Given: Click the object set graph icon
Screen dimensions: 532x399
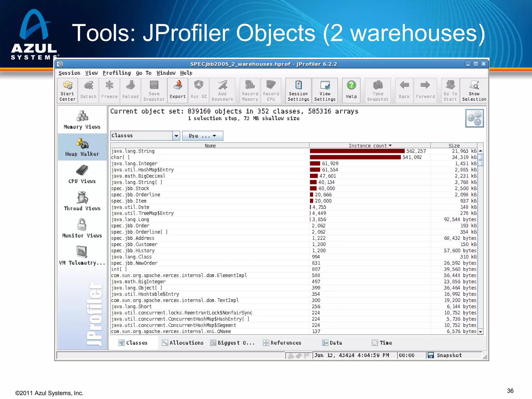Looking at the screenshot, I should (474, 118).
